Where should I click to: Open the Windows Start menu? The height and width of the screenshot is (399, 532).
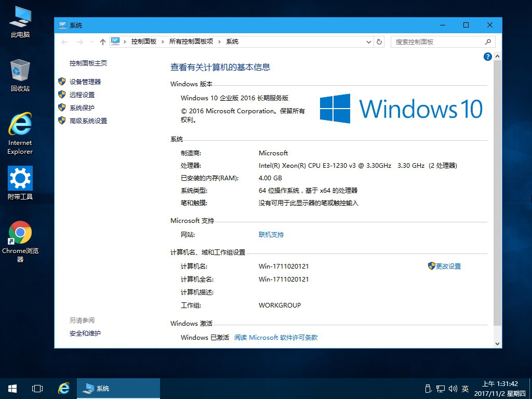click(12, 389)
